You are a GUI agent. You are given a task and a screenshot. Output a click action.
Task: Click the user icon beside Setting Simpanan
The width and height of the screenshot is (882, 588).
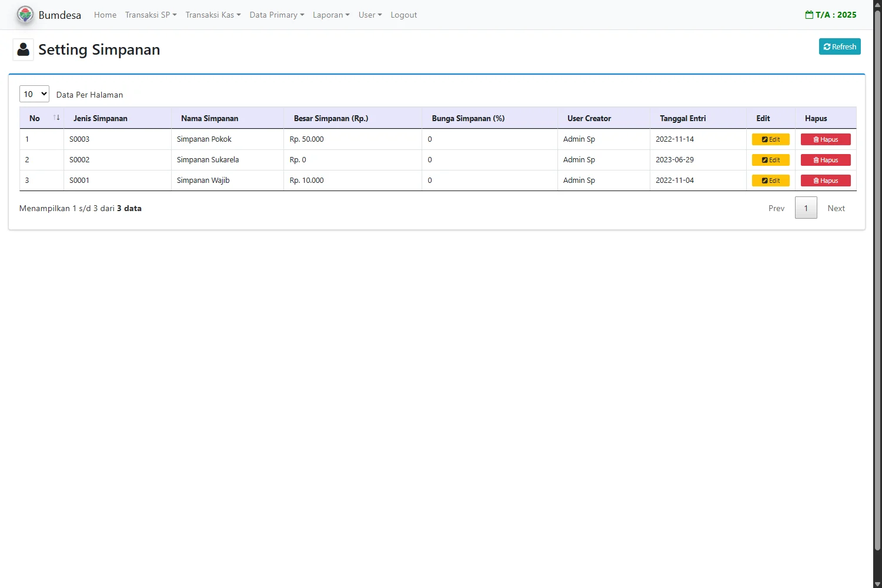click(24, 50)
